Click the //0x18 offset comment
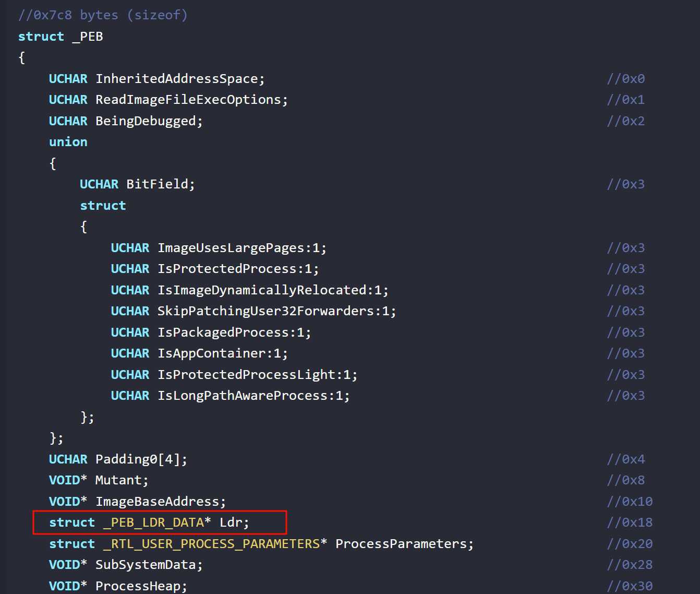Viewport: 700px width, 594px height. click(x=630, y=522)
